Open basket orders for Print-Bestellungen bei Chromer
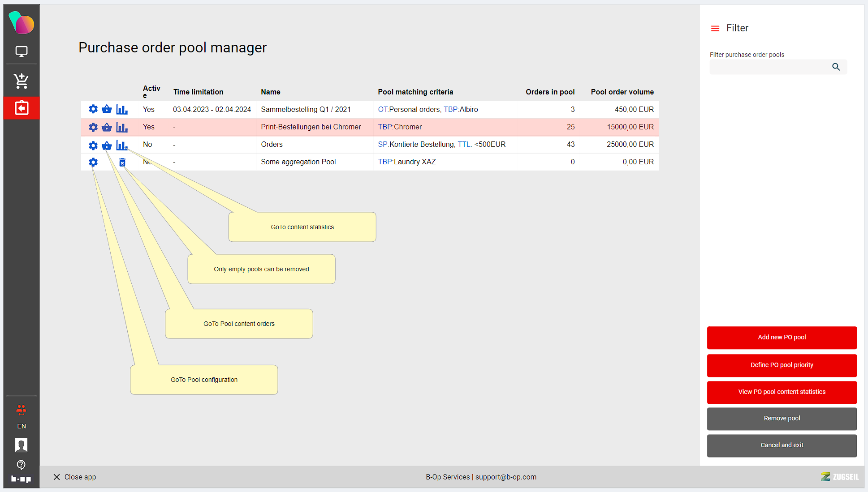The height and width of the screenshot is (492, 868). coord(107,127)
